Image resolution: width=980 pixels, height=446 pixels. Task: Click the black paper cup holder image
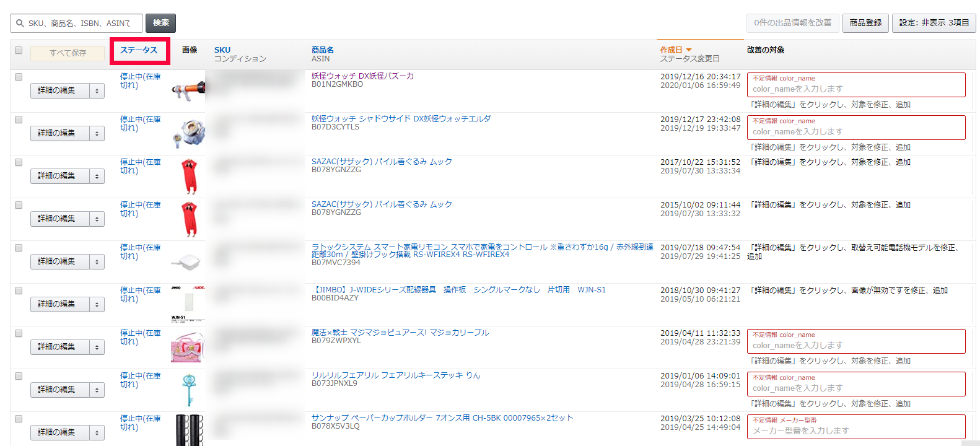click(x=188, y=430)
